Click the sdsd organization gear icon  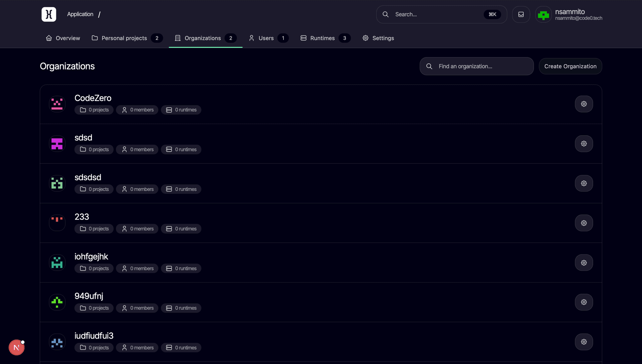(x=583, y=144)
